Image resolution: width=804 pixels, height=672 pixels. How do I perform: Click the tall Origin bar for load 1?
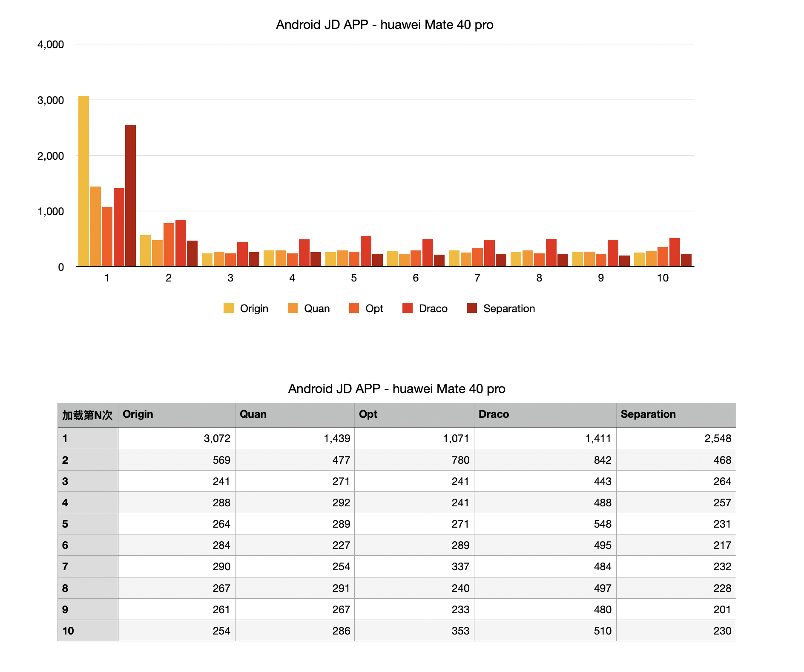tap(84, 181)
